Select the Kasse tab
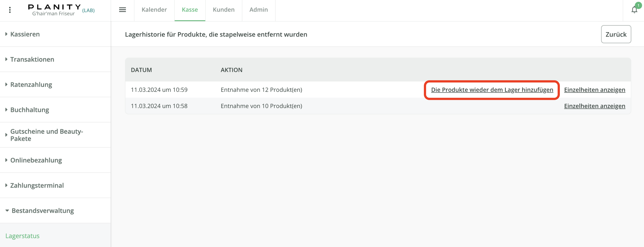Screen dimensions: 644x247 (190, 10)
